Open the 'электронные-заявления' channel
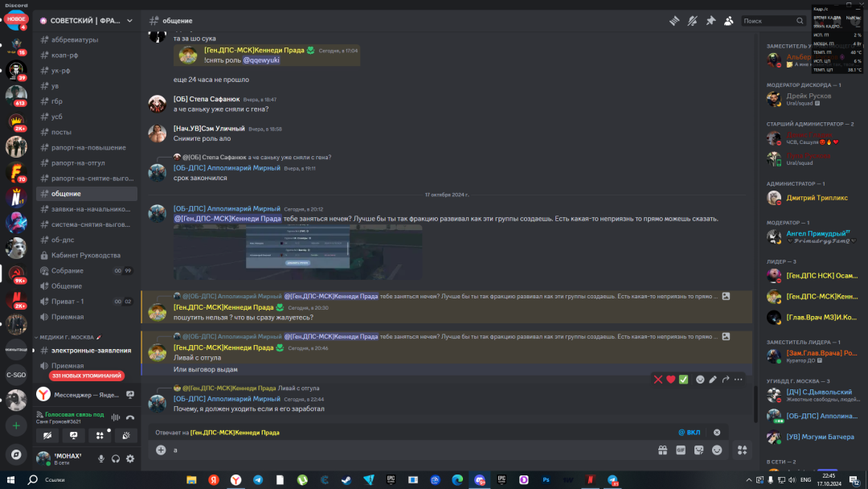 pos(87,351)
